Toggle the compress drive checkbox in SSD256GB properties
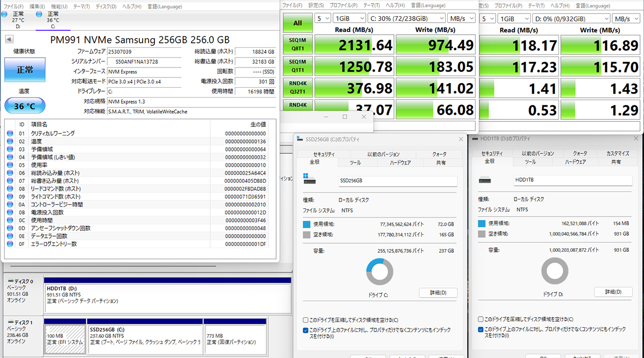The width and height of the screenshot is (644, 358). pyautogui.click(x=306, y=320)
